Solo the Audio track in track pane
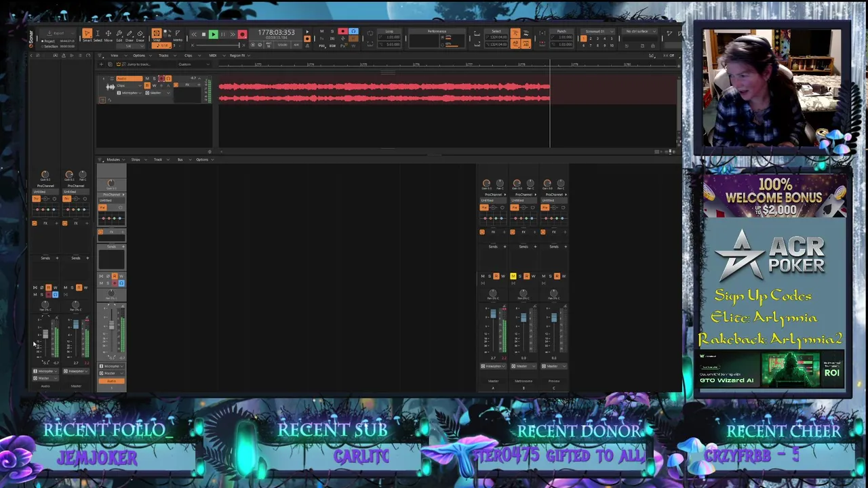 tap(154, 79)
